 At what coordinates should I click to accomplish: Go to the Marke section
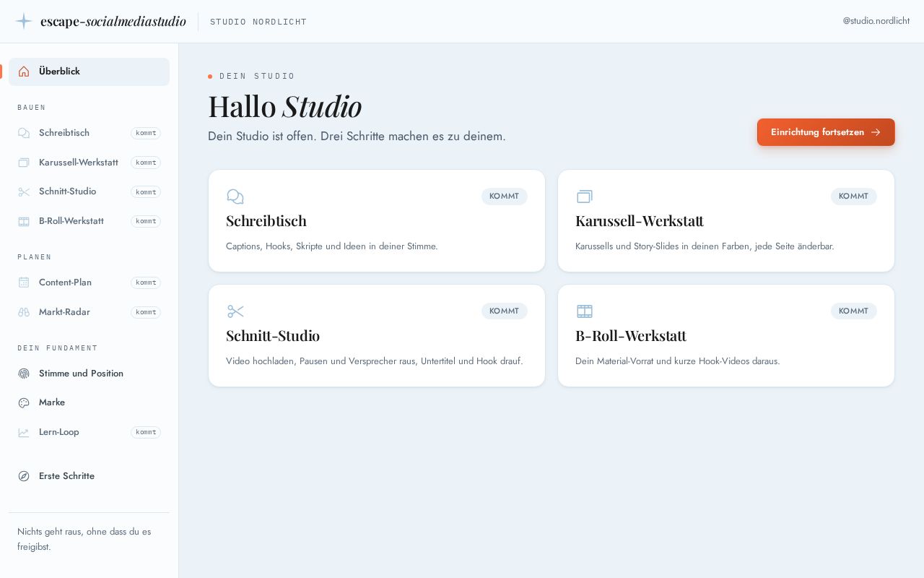coord(89,402)
